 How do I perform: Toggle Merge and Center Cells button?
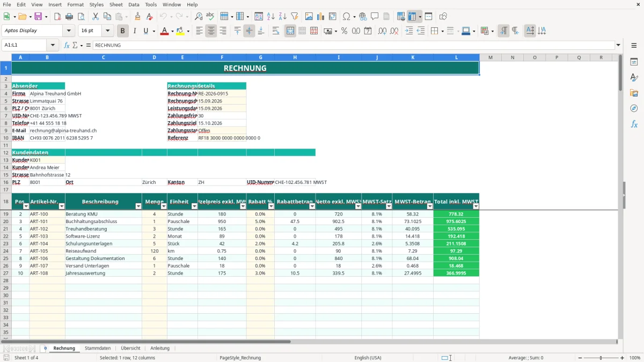(x=290, y=31)
